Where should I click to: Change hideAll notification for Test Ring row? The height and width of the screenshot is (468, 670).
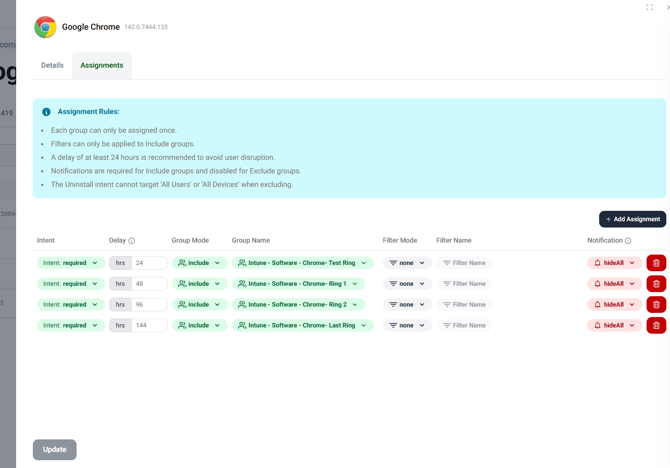coord(614,263)
